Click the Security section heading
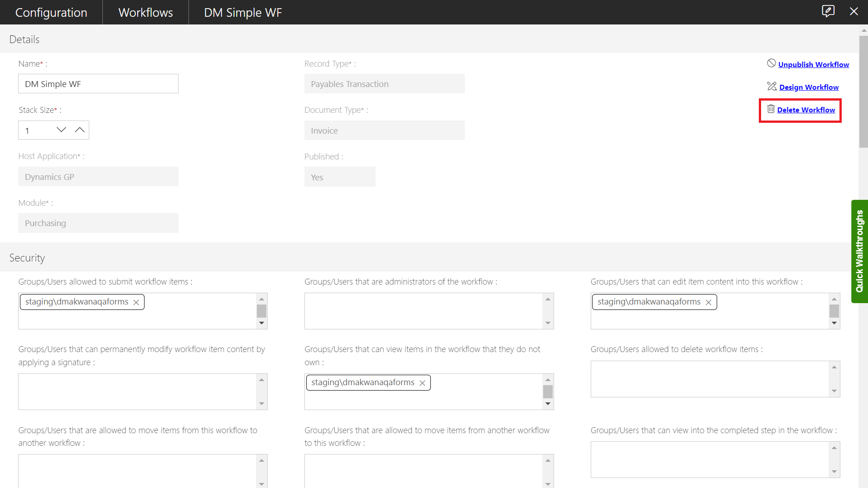868x488 pixels. pyautogui.click(x=27, y=258)
